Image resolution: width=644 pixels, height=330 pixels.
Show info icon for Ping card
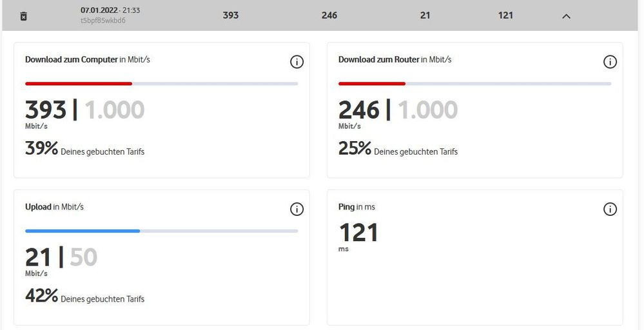(610, 209)
